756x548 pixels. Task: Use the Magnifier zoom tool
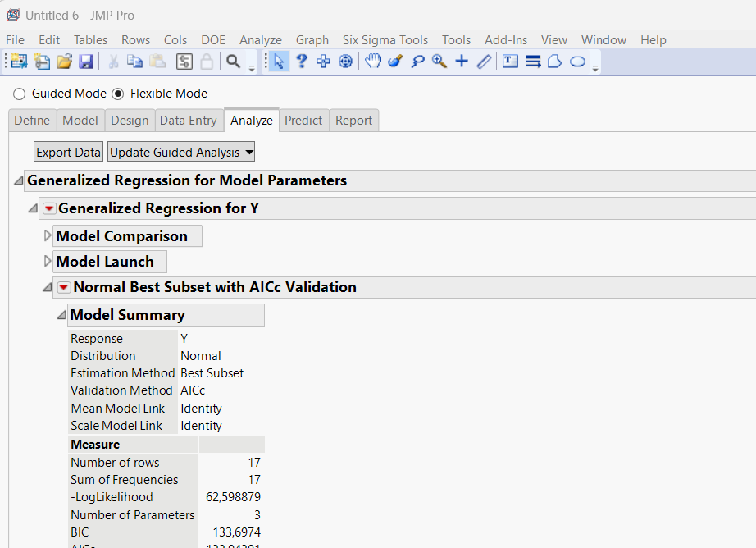439,61
